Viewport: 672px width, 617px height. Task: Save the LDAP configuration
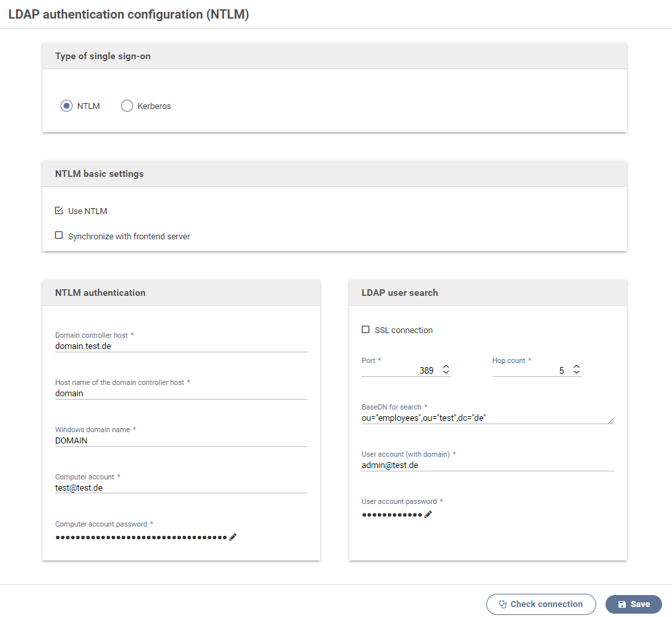click(x=633, y=604)
